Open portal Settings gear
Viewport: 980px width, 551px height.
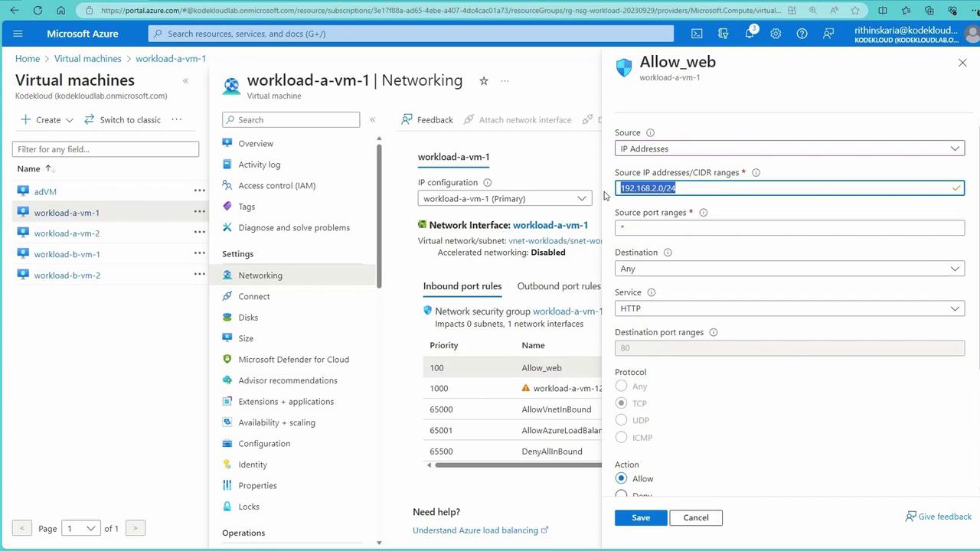click(776, 34)
